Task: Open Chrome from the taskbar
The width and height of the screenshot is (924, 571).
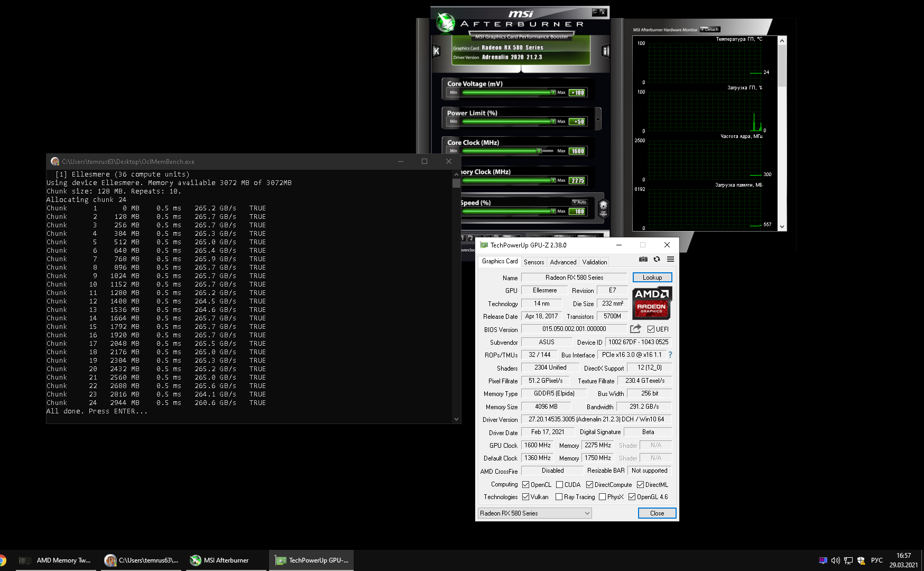Action: 2,560
